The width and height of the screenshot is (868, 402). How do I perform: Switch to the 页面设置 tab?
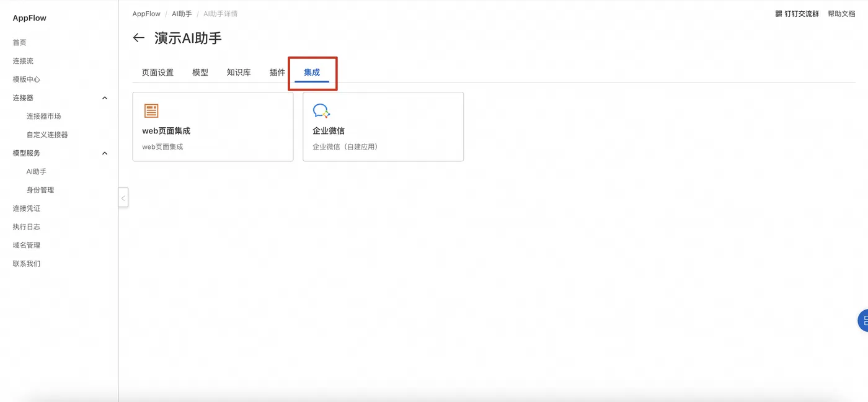(157, 73)
